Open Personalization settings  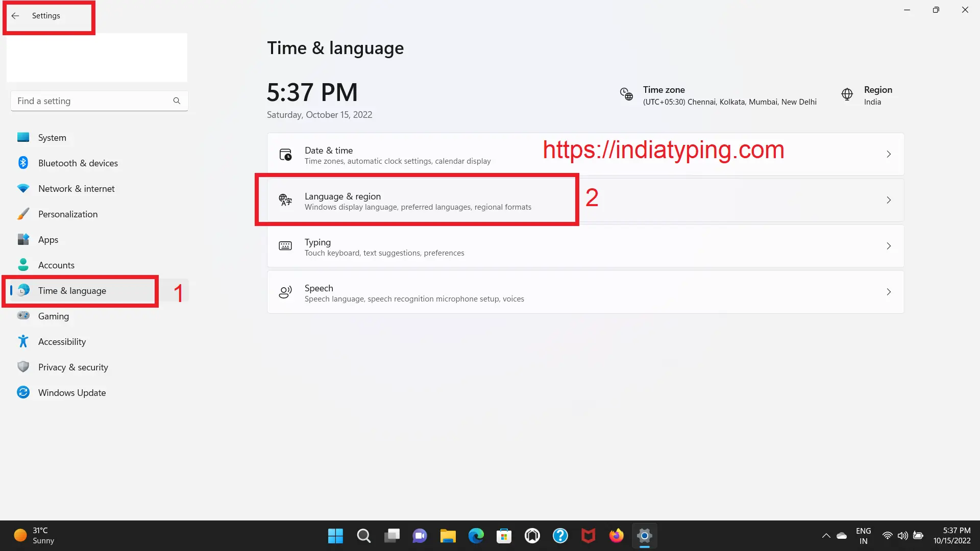(x=99, y=214)
